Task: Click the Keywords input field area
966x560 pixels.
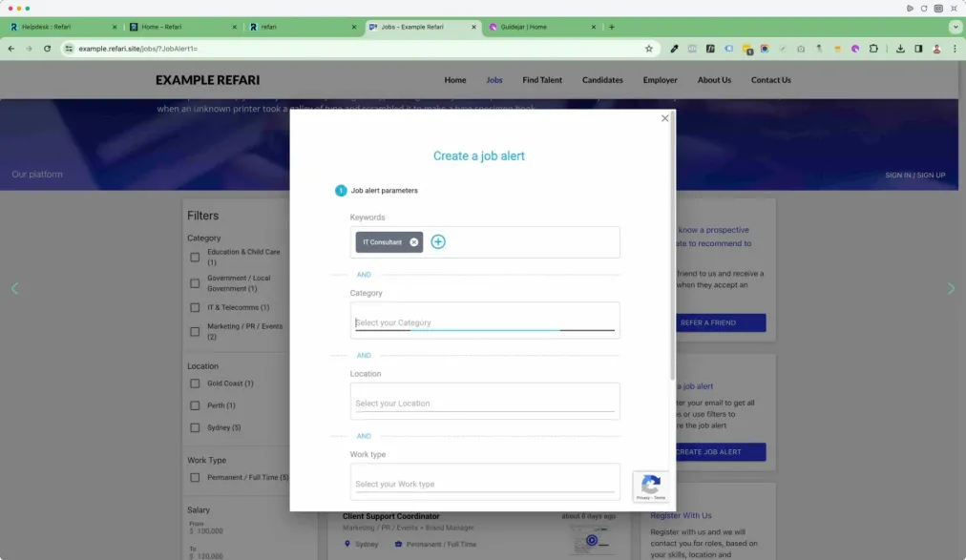Action: pos(485,242)
